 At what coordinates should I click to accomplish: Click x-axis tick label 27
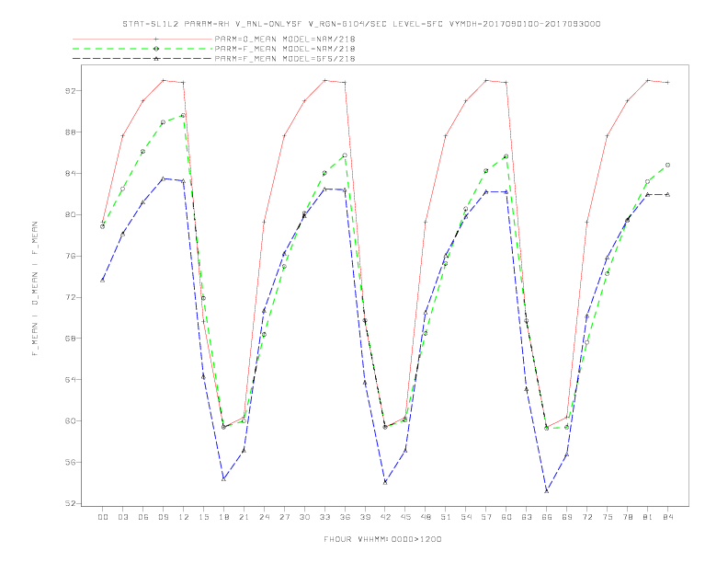(x=284, y=517)
